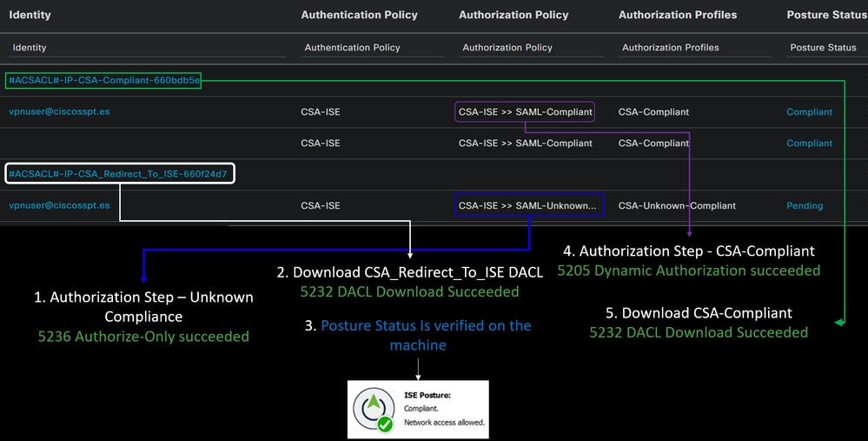Click 5236 Authorize-Only succeeded text
This screenshot has width=868, height=441.
click(143, 337)
